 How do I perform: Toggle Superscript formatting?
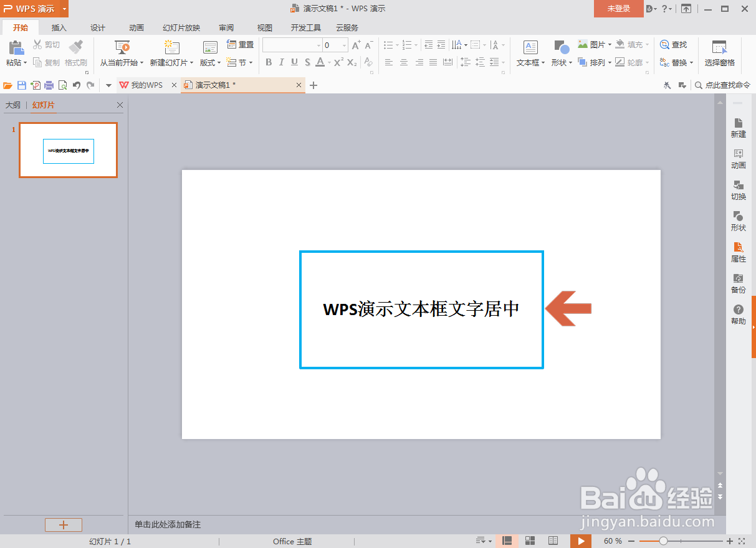[338, 62]
